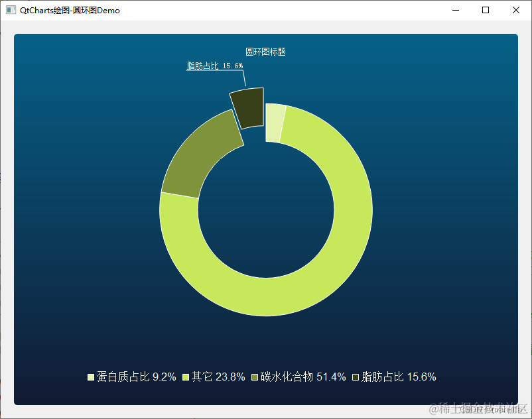Click the 碳水化合物 legend color marker
532x419 pixels.
click(255, 377)
